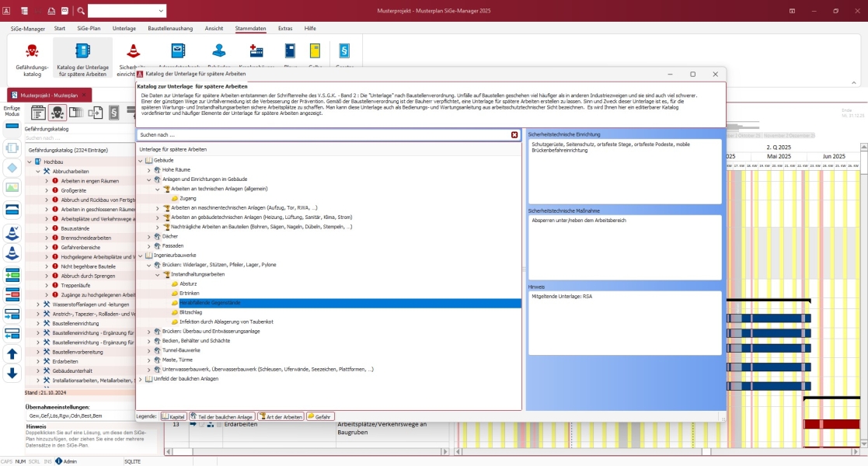Toggle the Kapitel legend button

pos(173,417)
